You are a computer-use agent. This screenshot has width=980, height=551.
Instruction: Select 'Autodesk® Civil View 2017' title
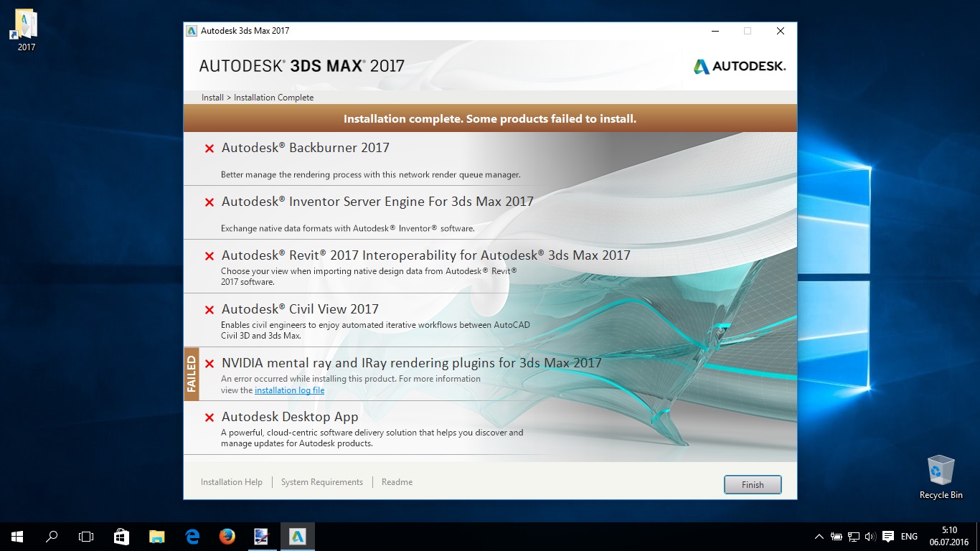(x=300, y=309)
